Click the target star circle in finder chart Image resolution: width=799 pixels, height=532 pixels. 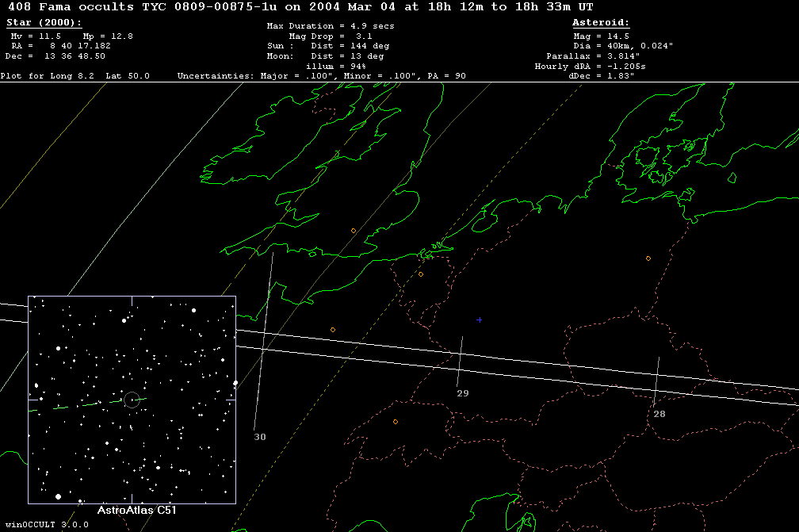click(x=132, y=400)
